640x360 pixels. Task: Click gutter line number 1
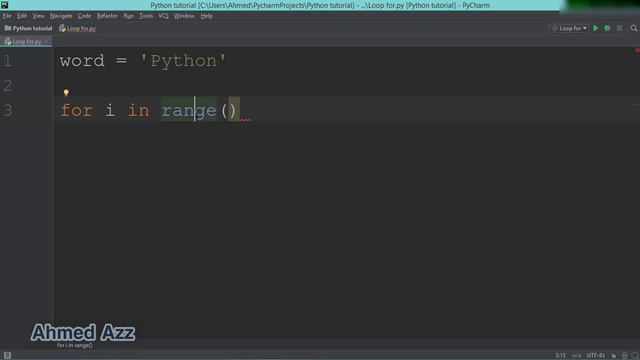tap(8, 61)
